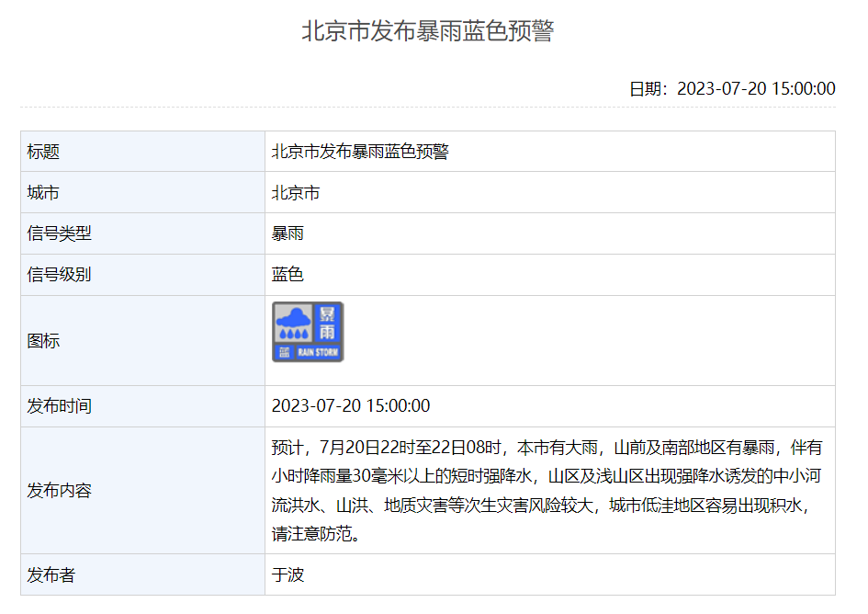Click the 蓝色 signal level value
This screenshot has height=614, width=868.
(x=287, y=274)
